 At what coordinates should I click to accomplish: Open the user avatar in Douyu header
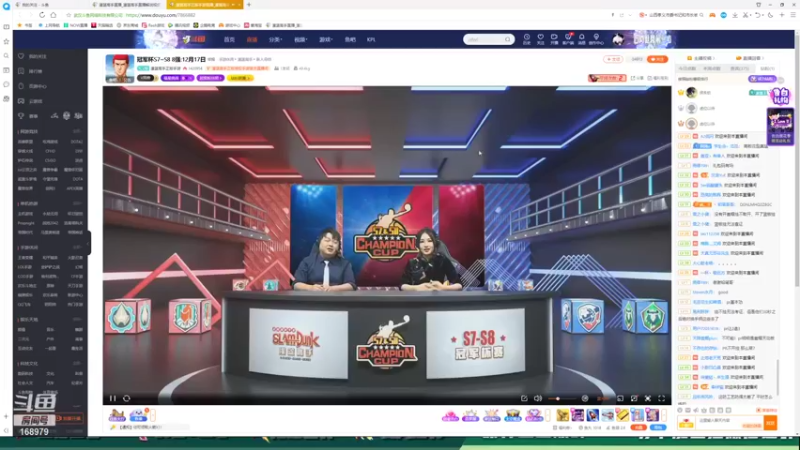[618, 39]
